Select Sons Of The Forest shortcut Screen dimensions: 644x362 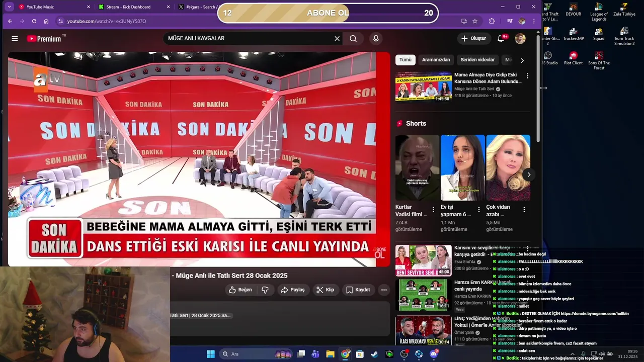click(x=599, y=61)
